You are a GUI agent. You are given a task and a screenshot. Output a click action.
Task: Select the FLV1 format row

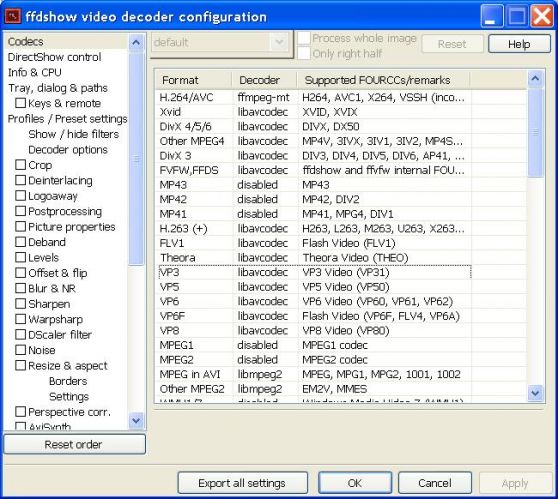[315, 243]
